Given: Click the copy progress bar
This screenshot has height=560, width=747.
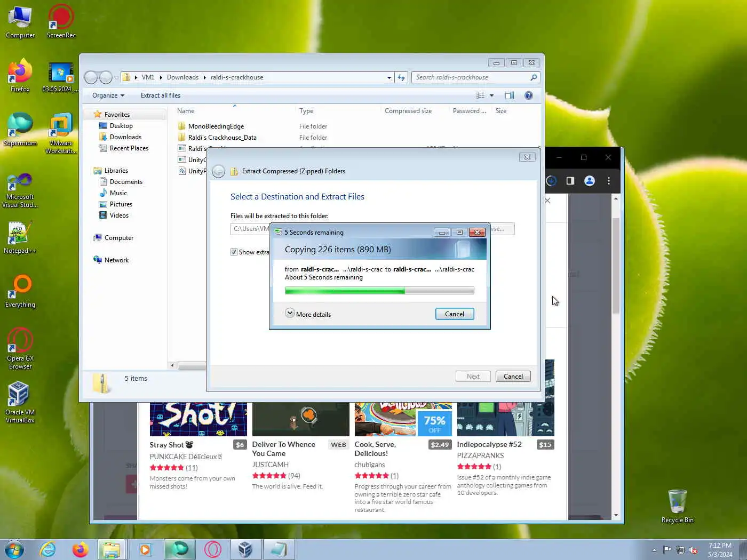Looking at the screenshot, I should click(x=379, y=291).
